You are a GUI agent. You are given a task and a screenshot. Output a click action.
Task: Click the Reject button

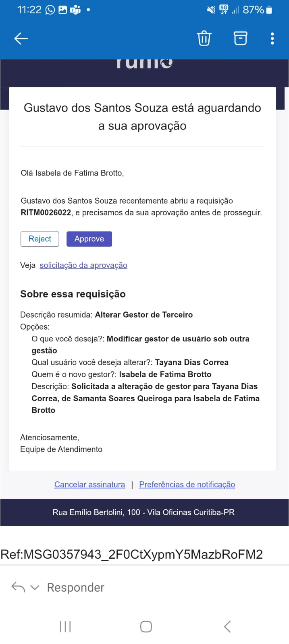click(40, 239)
